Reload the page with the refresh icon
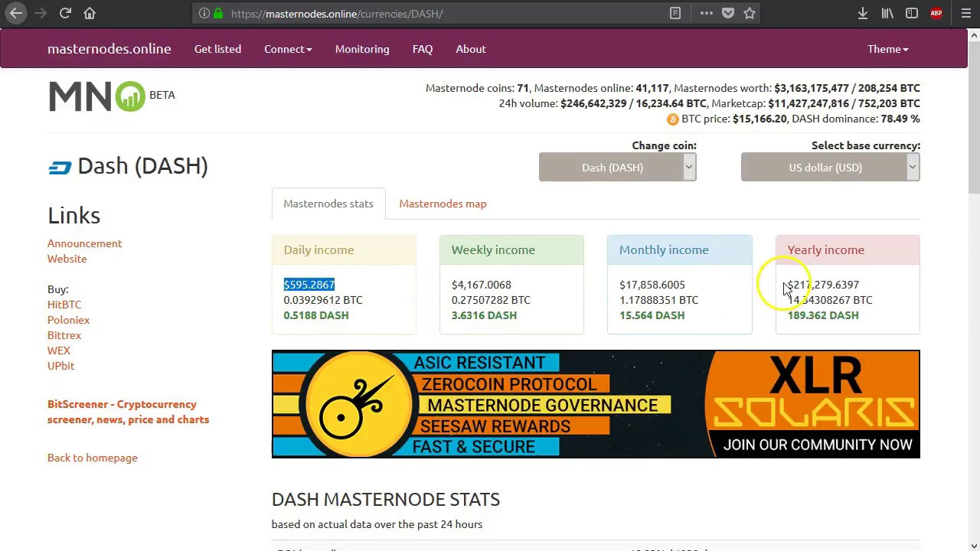Viewport: 980px width, 551px height. 65,13
